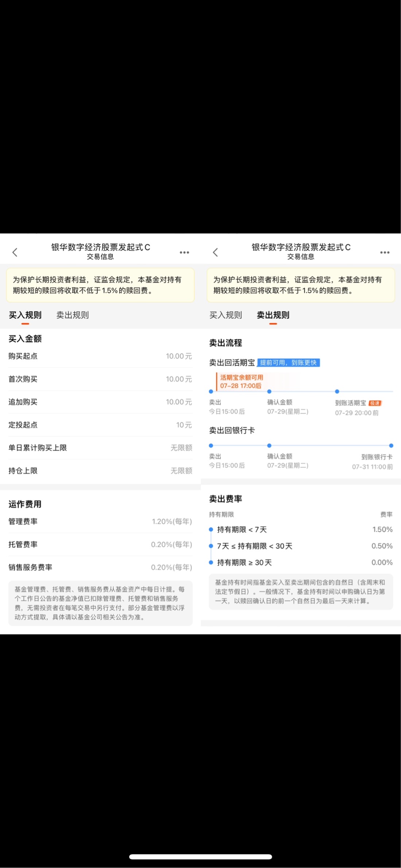The width and height of the screenshot is (401, 868).
Task: Tap 银华数字经济股票发起式C title on left screen
Action: tap(100, 247)
